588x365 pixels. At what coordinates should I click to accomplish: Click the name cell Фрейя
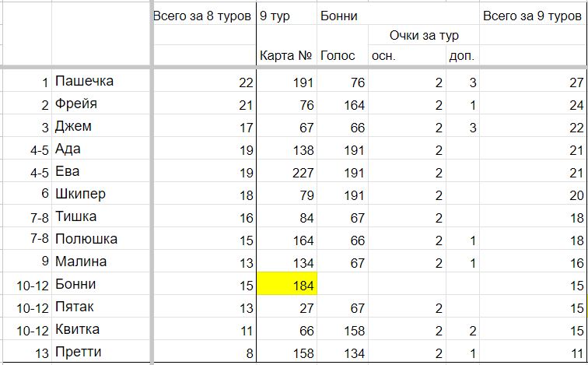[102, 104]
